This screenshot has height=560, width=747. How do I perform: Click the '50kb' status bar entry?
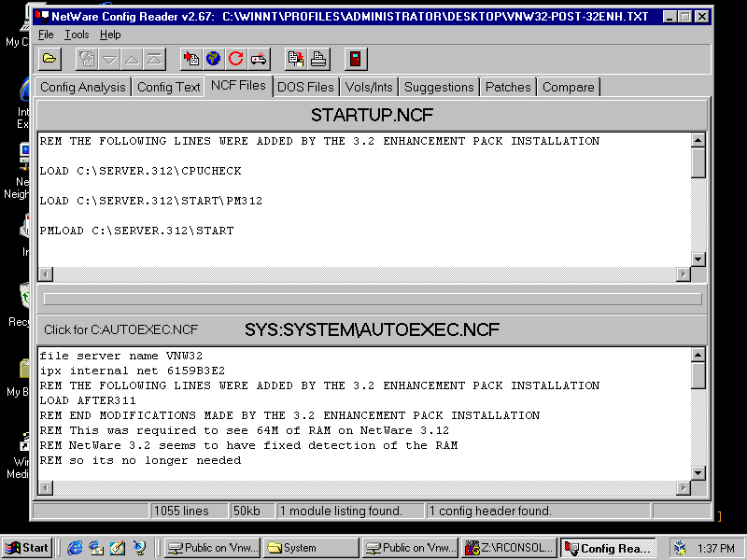point(252,511)
